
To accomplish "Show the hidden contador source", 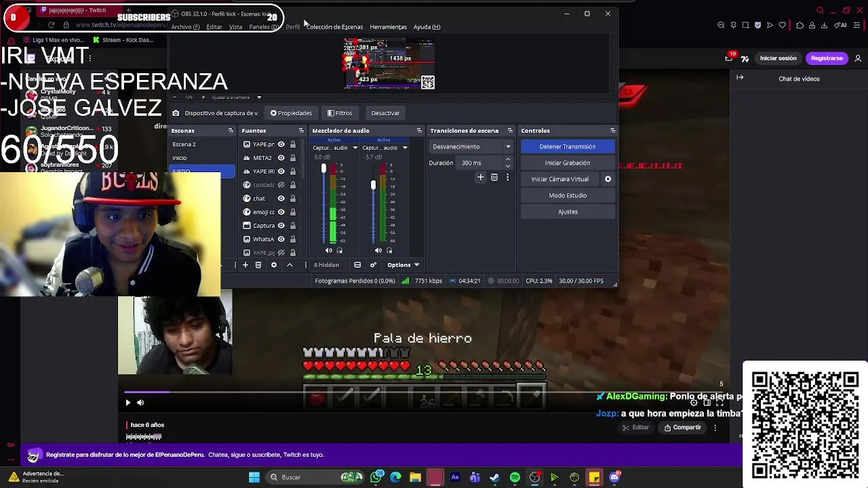I will [281, 185].
